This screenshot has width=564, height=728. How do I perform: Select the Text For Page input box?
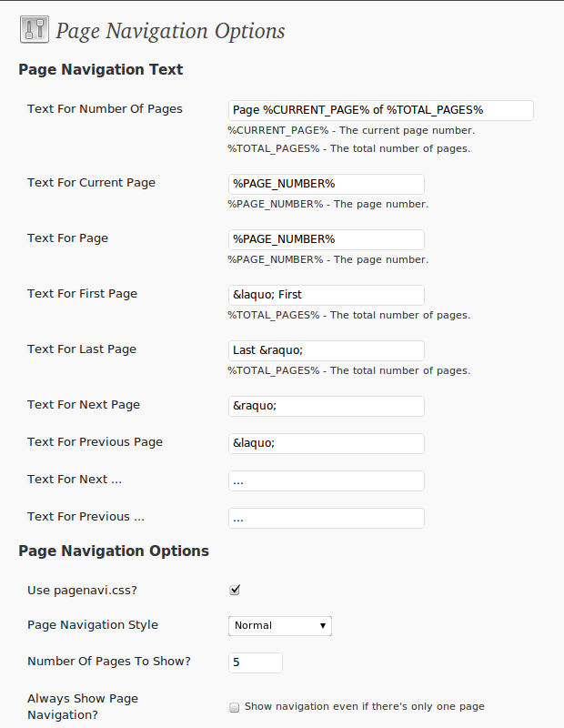coord(326,239)
